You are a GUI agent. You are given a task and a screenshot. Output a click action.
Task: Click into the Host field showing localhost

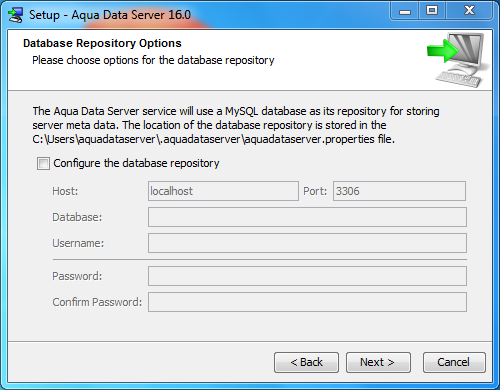pos(223,191)
